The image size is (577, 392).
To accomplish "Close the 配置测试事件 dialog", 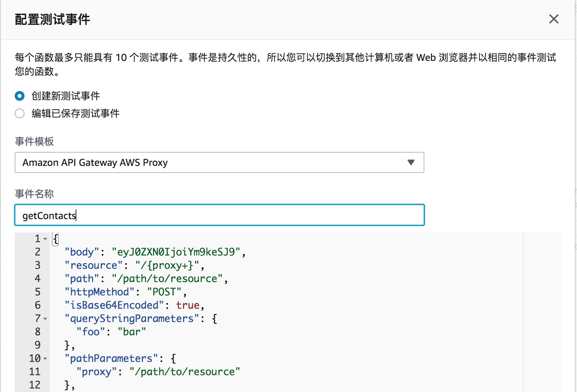I will 554,19.
